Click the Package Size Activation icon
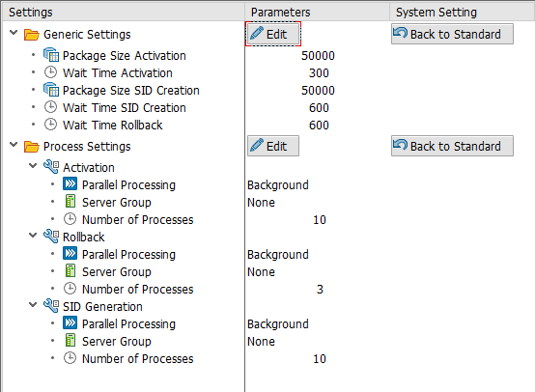 (x=51, y=55)
